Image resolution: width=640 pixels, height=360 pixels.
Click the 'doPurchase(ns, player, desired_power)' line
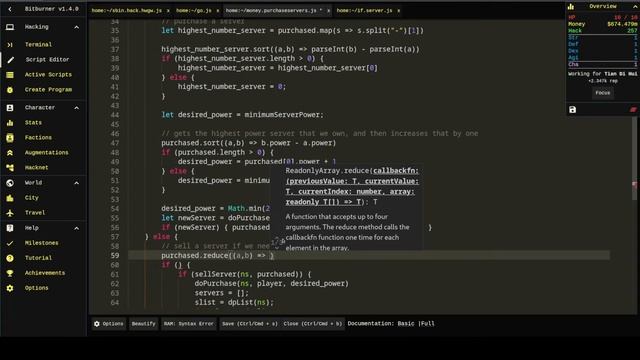(x=271, y=284)
